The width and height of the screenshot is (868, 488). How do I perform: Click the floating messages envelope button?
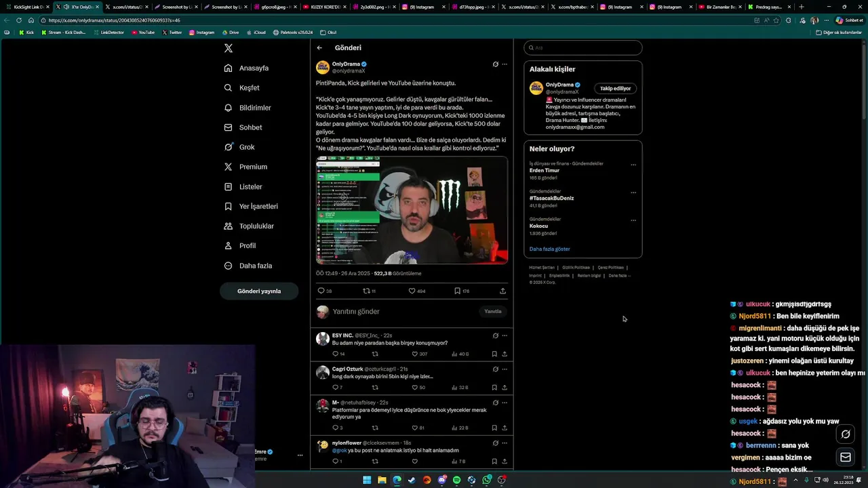846,457
